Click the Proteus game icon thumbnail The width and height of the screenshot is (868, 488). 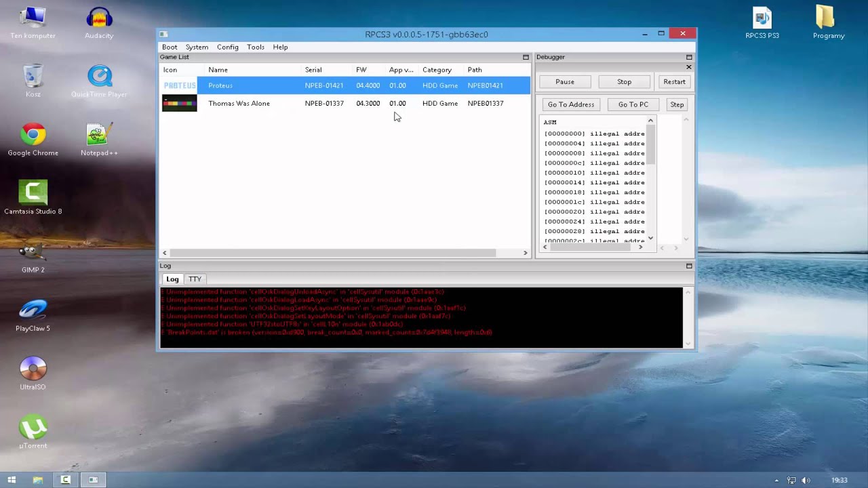(180, 85)
